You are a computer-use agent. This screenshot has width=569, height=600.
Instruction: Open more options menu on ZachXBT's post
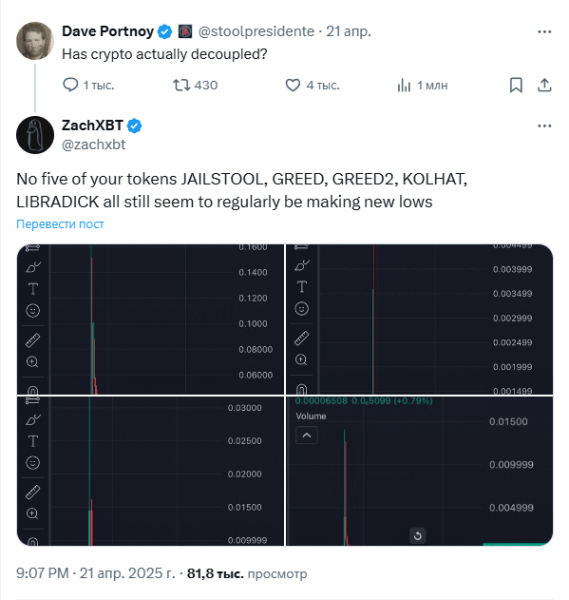[x=544, y=126]
